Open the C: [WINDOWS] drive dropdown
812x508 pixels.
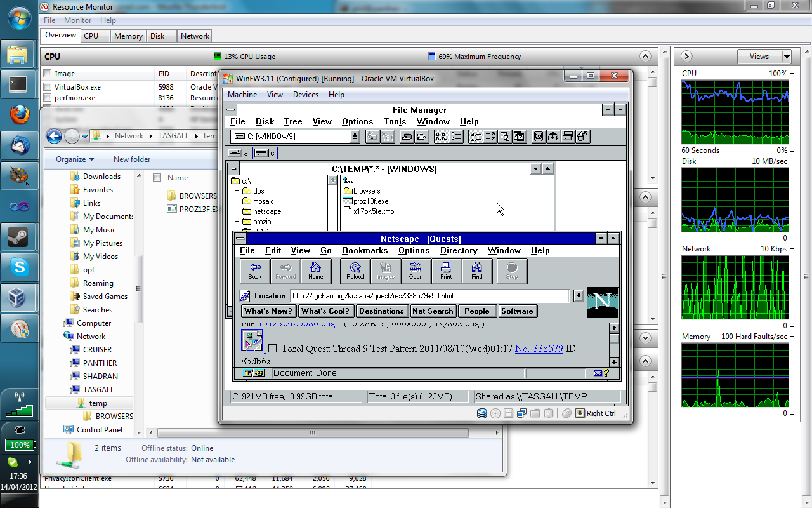click(355, 136)
